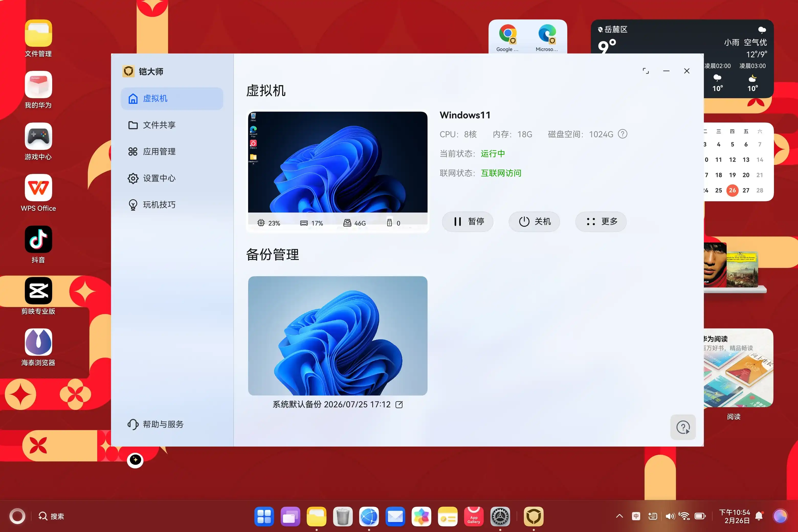Screen dimensions: 798x532
Task: Click the 铠大师 shield logo icon
Action: click(128, 71)
